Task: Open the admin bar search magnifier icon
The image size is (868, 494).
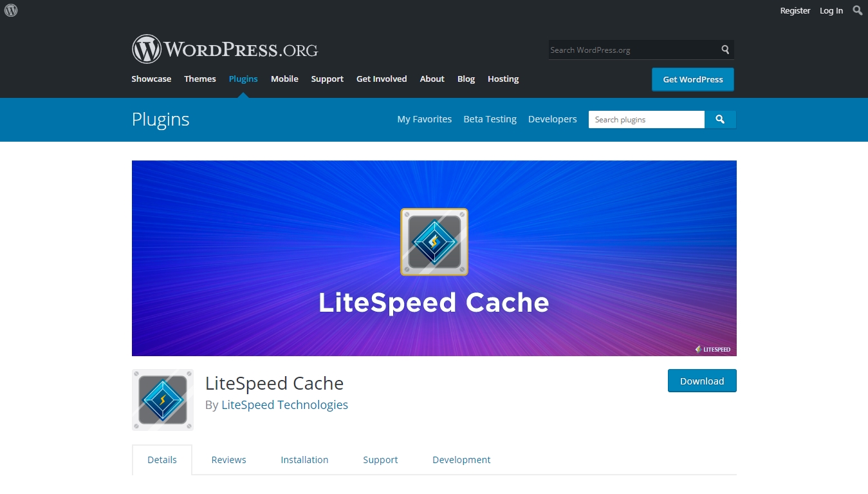Action: pyautogui.click(x=858, y=10)
